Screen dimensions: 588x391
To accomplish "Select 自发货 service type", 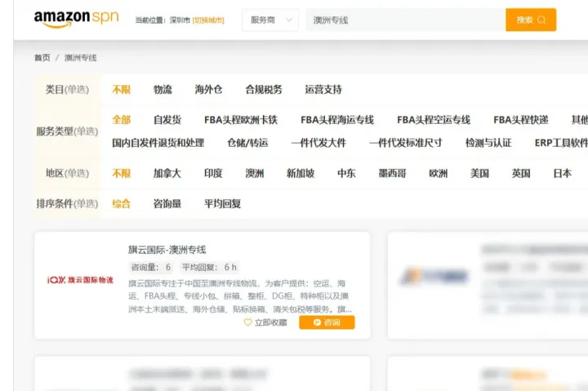I will pos(167,120).
